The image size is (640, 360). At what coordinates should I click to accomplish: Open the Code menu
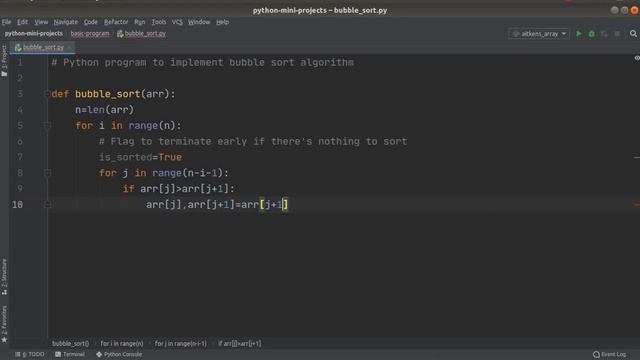point(91,22)
